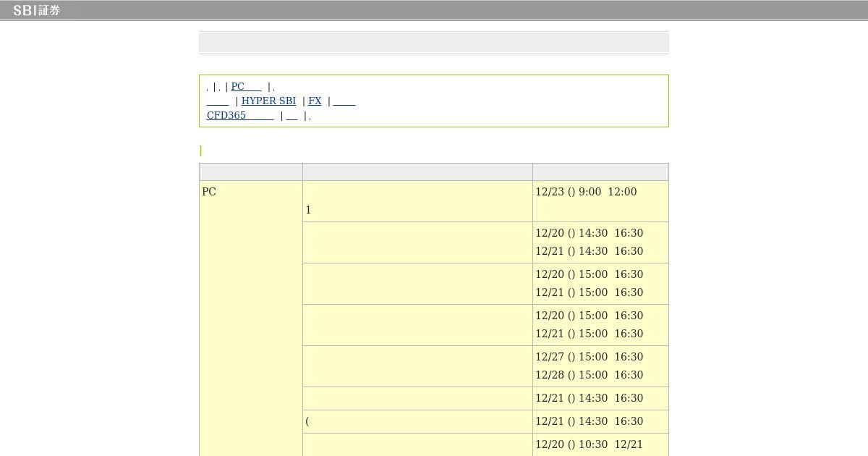
Task: Open the CFD365 link
Action: 240,115
